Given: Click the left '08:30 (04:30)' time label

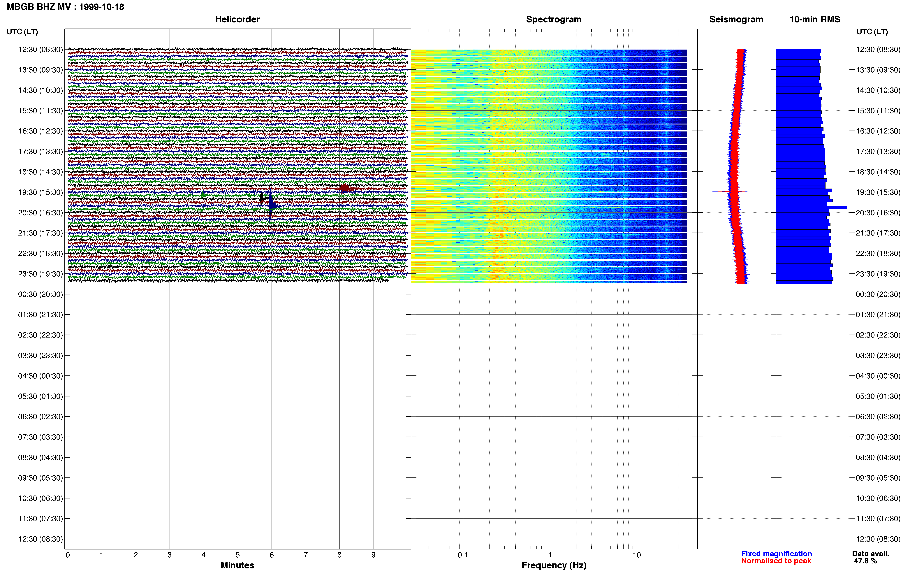Looking at the screenshot, I should (x=41, y=457).
